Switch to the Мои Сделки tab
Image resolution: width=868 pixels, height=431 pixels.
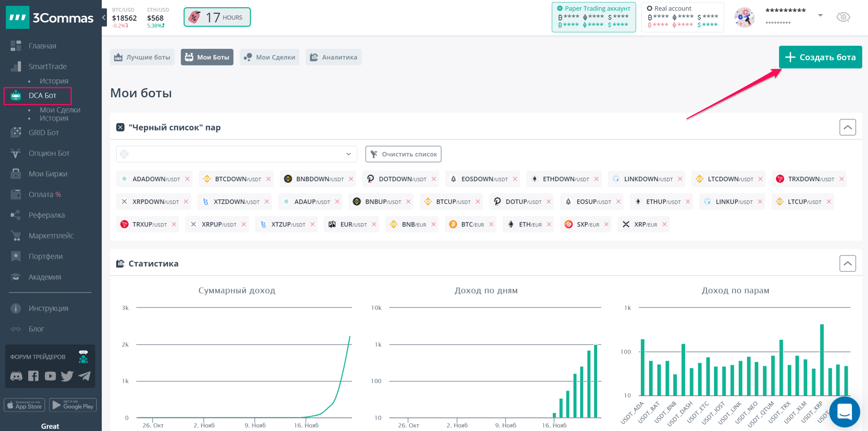click(x=269, y=57)
